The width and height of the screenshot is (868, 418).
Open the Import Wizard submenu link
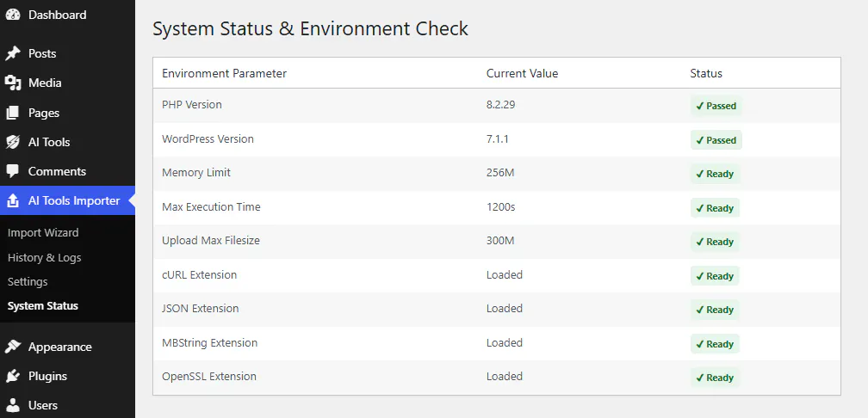pyautogui.click(x=43, y=233)
